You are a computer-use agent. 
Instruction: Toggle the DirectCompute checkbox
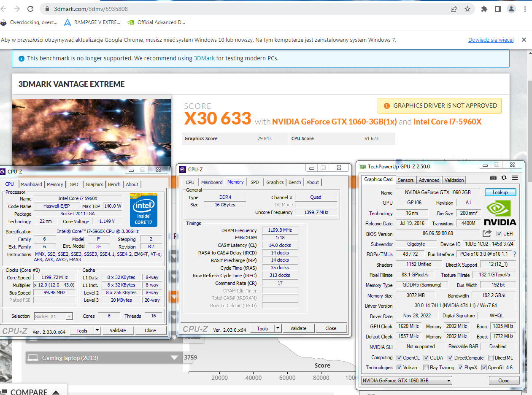click(450, 357)
